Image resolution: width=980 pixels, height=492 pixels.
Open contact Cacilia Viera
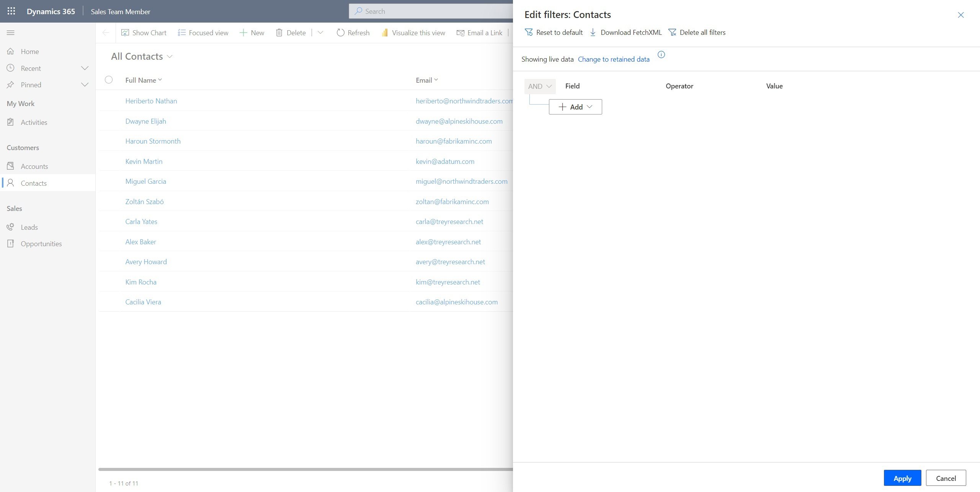tap(143, 302)
